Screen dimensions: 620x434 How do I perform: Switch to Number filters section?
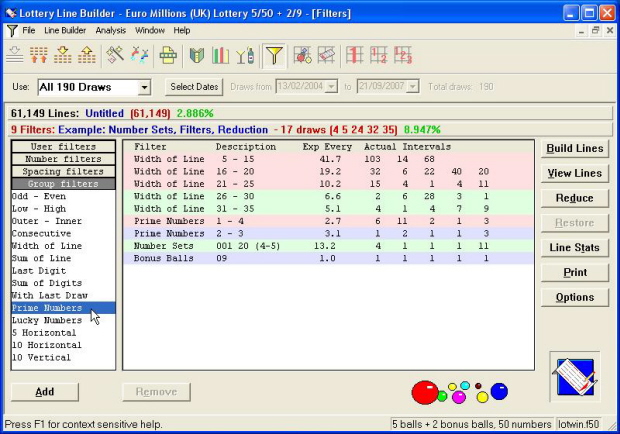[x=64, y=159]
